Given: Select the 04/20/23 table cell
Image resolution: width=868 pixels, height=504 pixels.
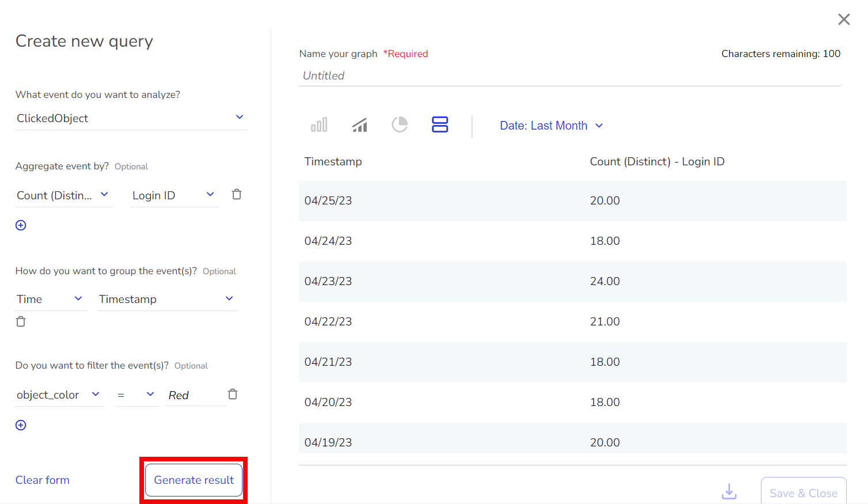Looking at the screenshot, I should click(328, 402).
